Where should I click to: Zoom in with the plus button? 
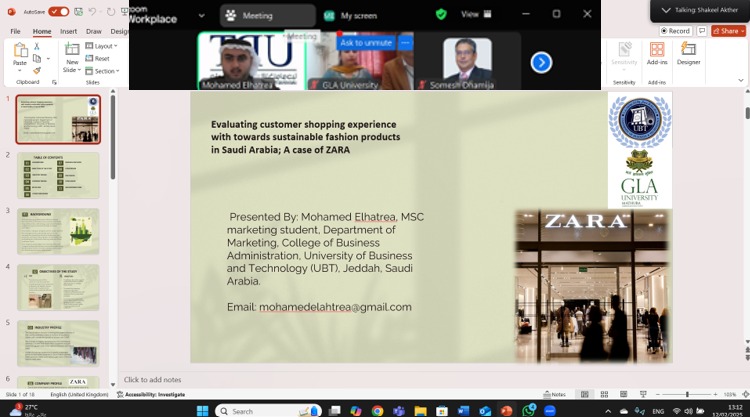[x=715, y=395]
